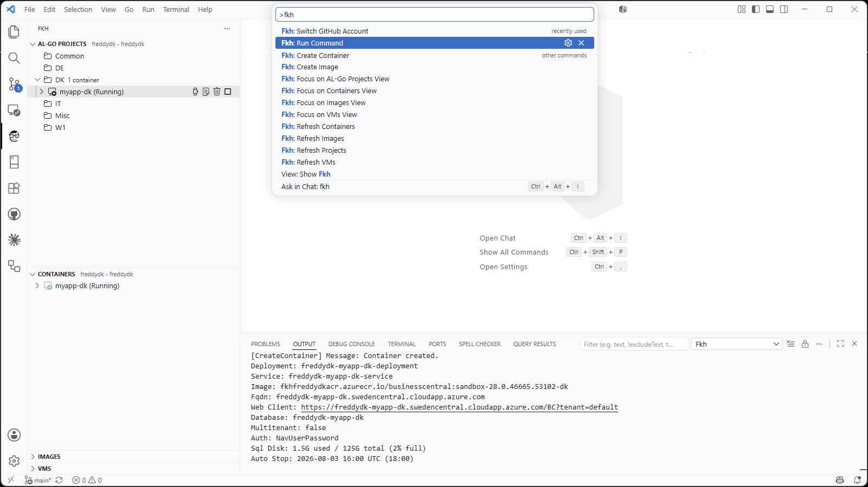Select Fkh: Refresh Containers command
The height and width of the screenshot is (487, 868).
tap(434, 126)
